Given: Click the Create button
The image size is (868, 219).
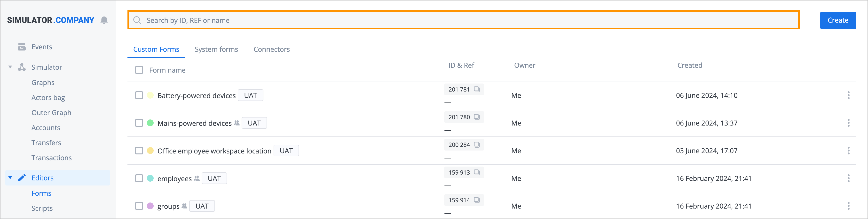Looking at the screenshot, I should click(838, 20).
